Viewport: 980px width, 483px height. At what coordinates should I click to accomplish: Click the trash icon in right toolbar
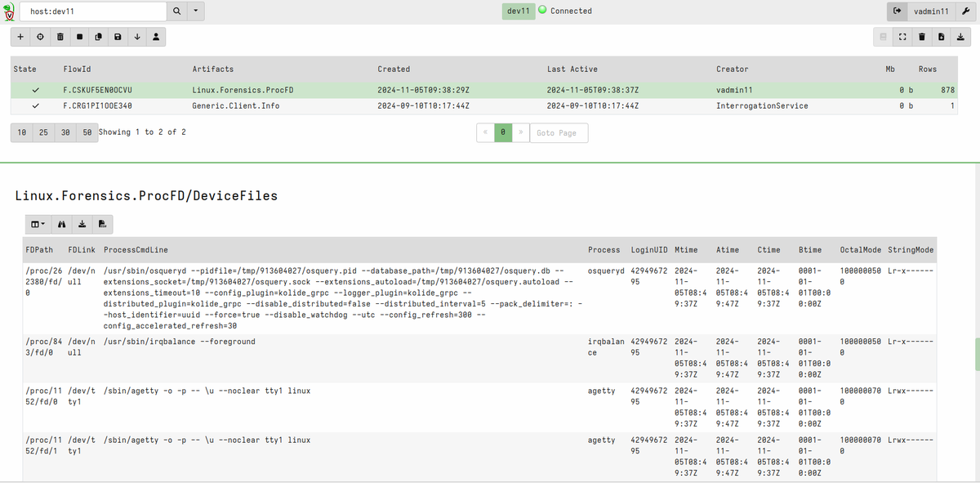pos(922,37)
